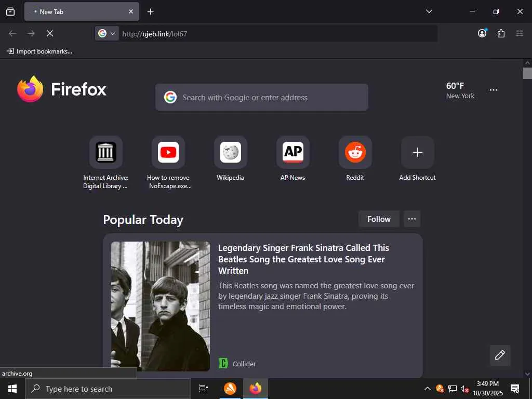Screen dimensions: 532x399
Task: Go back with the back arrow
Action: 12,33
